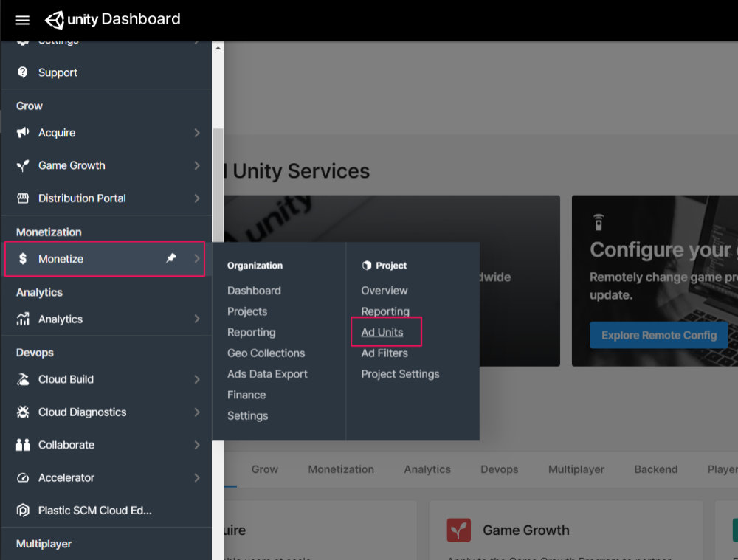This screenshot has height=560, width=738.
Task: Open Geo Collections
Action: 266,353
